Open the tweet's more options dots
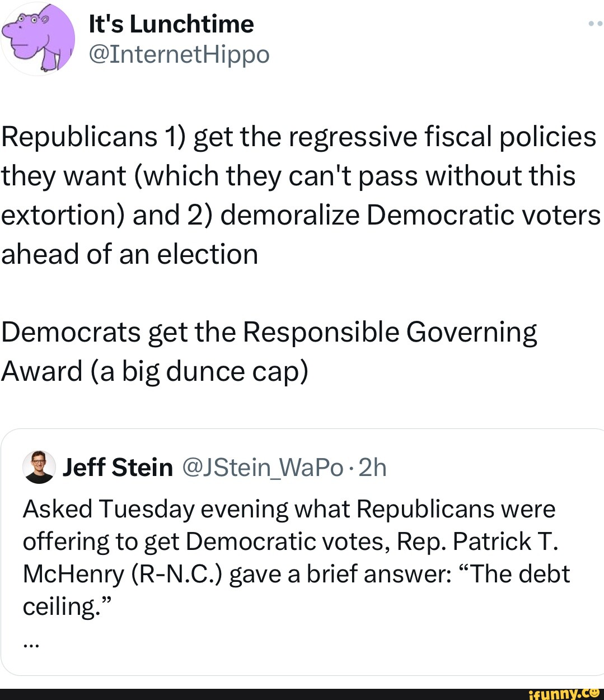 595,24
